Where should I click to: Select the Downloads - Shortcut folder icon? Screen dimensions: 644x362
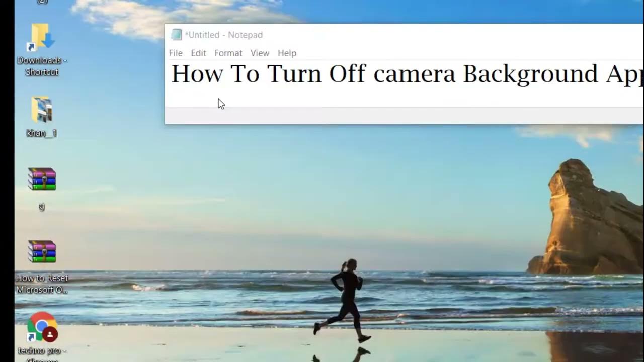coord(42,37)
